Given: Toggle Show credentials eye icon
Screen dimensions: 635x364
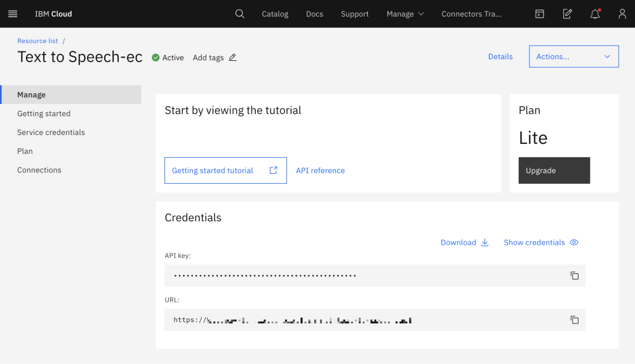Looking at the screenshot, I should (574, 242).
